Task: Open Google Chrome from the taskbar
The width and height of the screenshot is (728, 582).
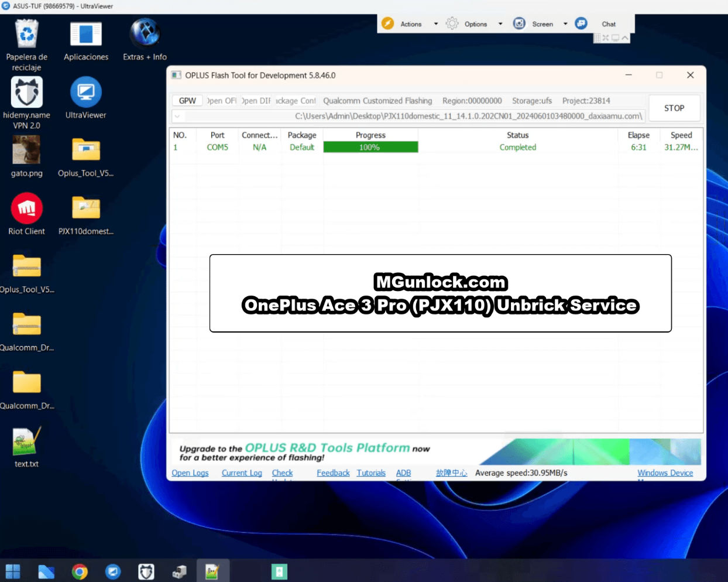Action: [x=80, y=571]
